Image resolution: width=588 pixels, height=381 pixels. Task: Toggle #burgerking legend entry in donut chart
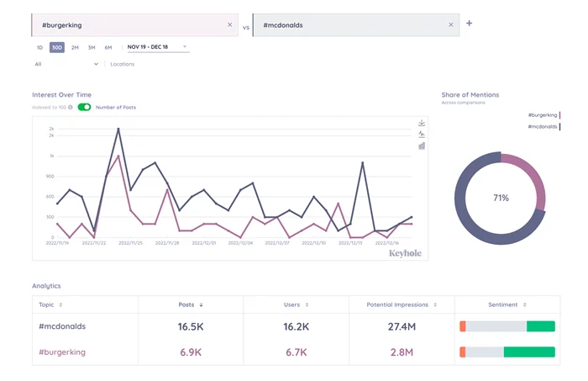(x=544, y=115)
